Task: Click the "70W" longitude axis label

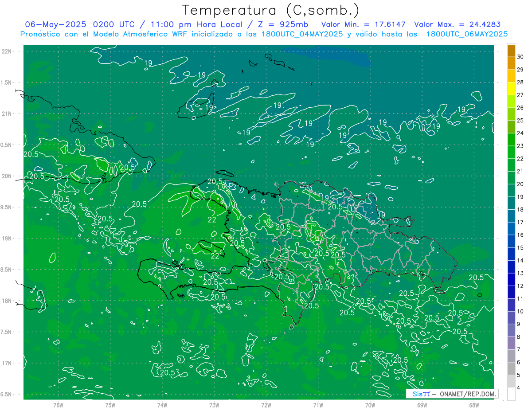Action: click(370, 405)
